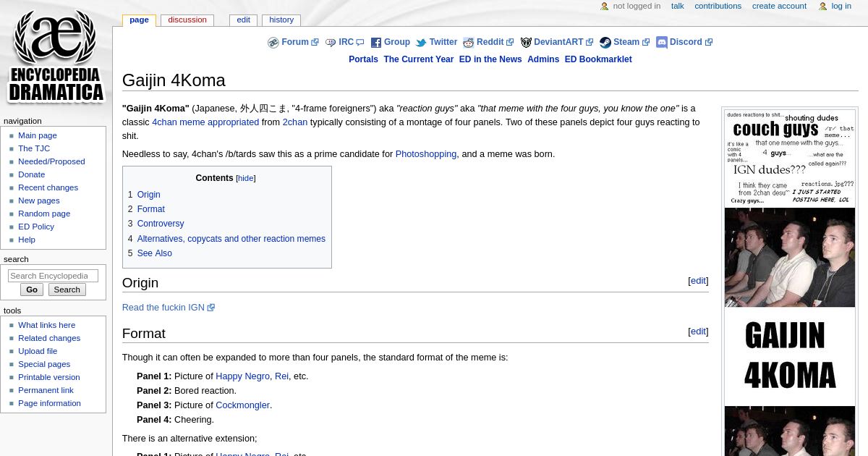868x456 pixels.
Task: Click the 'log in' link
Action: (841, 6)
